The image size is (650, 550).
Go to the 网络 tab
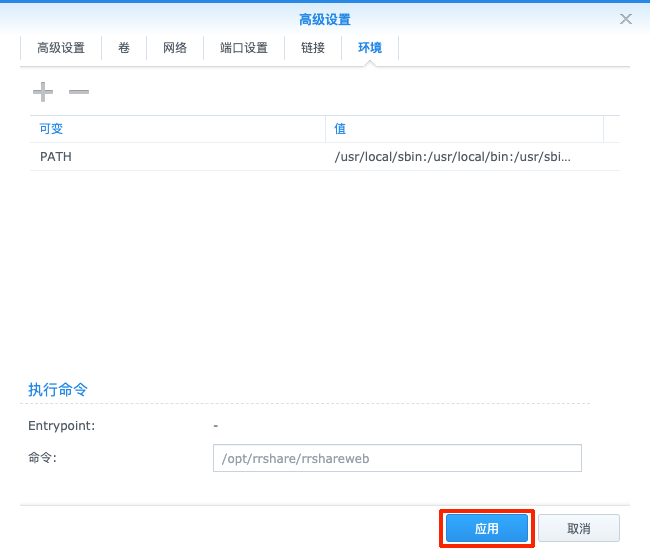[175, 48]
